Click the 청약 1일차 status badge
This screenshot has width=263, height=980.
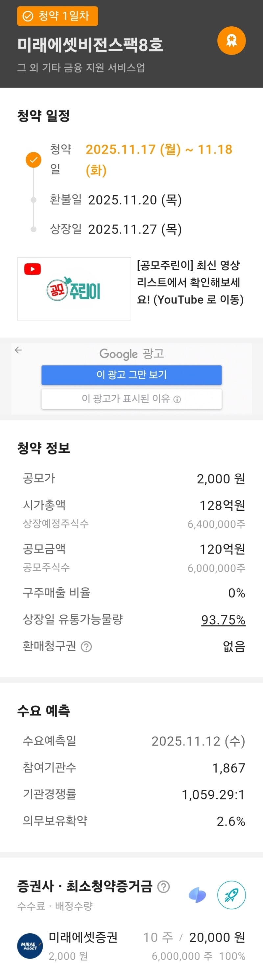tap(58, 16)
